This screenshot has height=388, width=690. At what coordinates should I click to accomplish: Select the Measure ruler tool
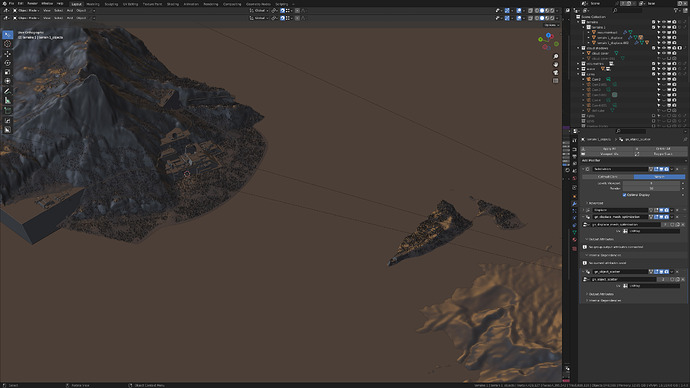tap(7, 100)
